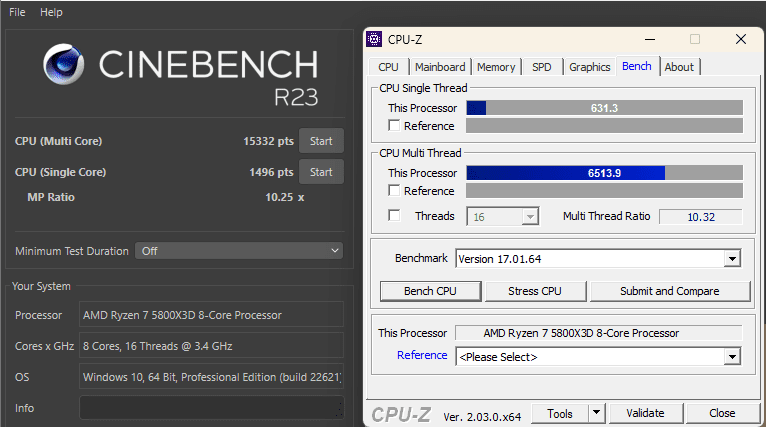The image size is (766, 427).
Task: Click the CPU-Z app icon in title bar
Action: 374,39
